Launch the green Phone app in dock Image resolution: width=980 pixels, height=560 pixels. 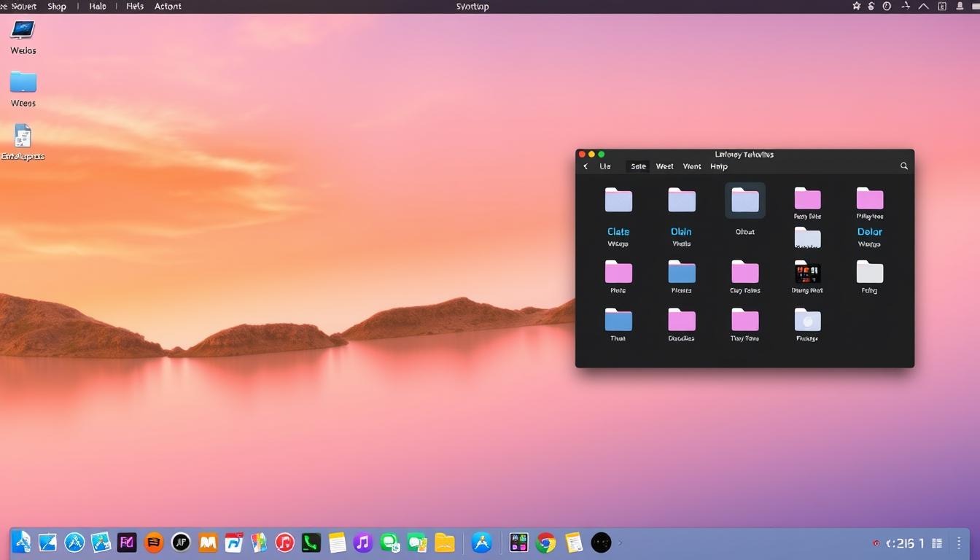(311, 542)
